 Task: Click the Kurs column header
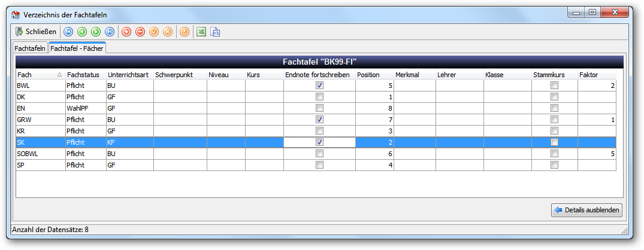pyautogui.click(x=265, y=75)
